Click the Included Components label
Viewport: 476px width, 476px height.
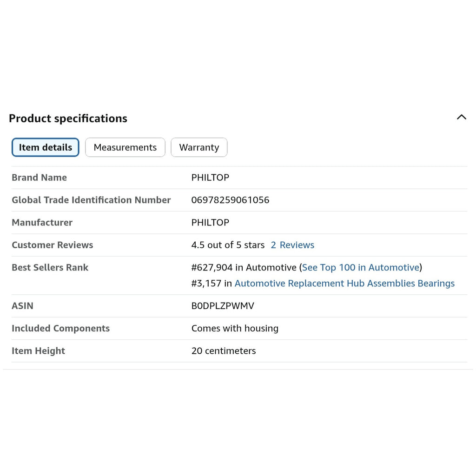tap(60, 328)
